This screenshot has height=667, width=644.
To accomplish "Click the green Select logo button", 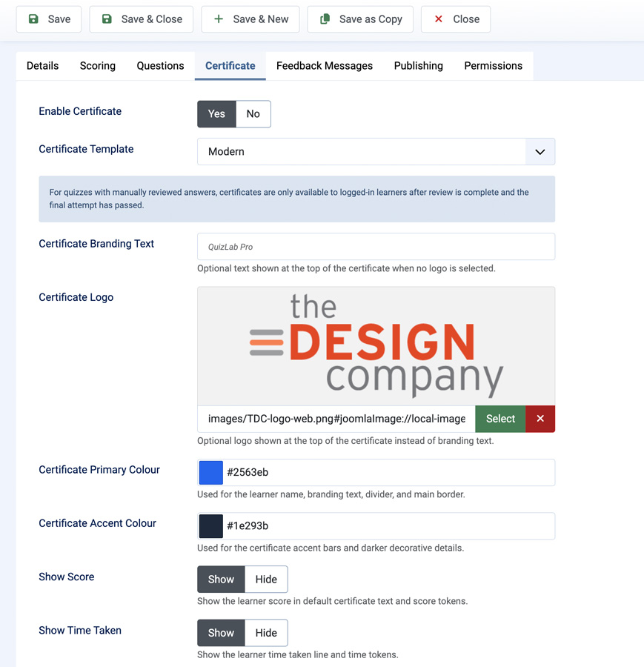I will coord(501,419).
